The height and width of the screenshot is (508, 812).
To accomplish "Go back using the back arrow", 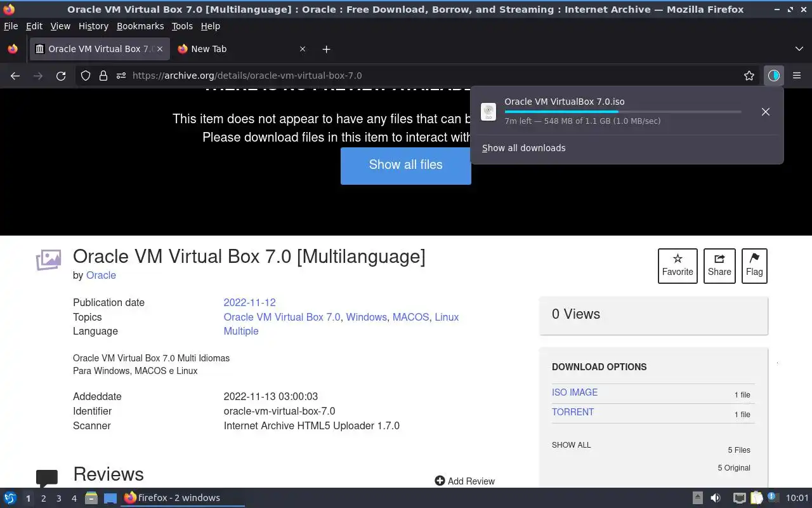I will tap(15, 76).
